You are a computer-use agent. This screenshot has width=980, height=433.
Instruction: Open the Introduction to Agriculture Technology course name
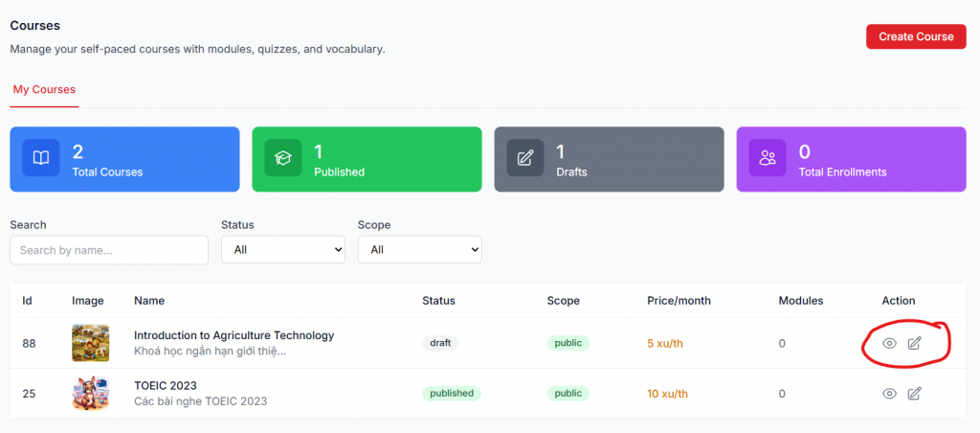tap(234, 335)
